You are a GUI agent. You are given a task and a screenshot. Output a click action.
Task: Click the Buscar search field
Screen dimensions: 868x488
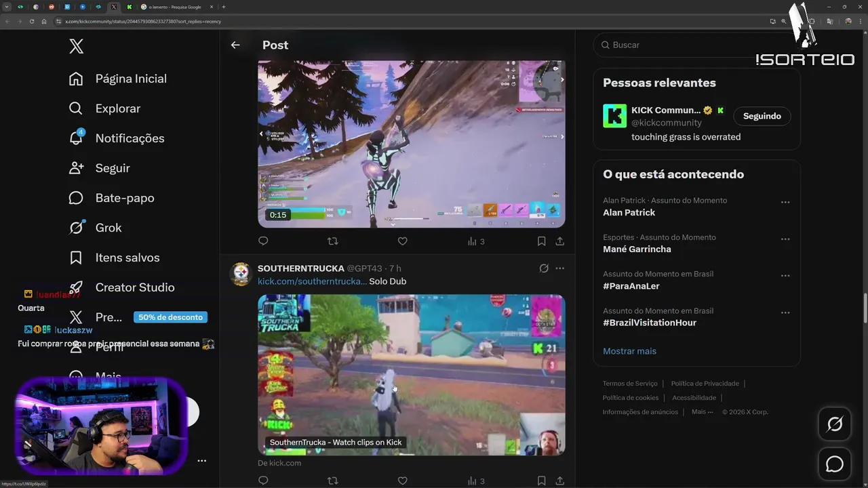pos(696,45)
